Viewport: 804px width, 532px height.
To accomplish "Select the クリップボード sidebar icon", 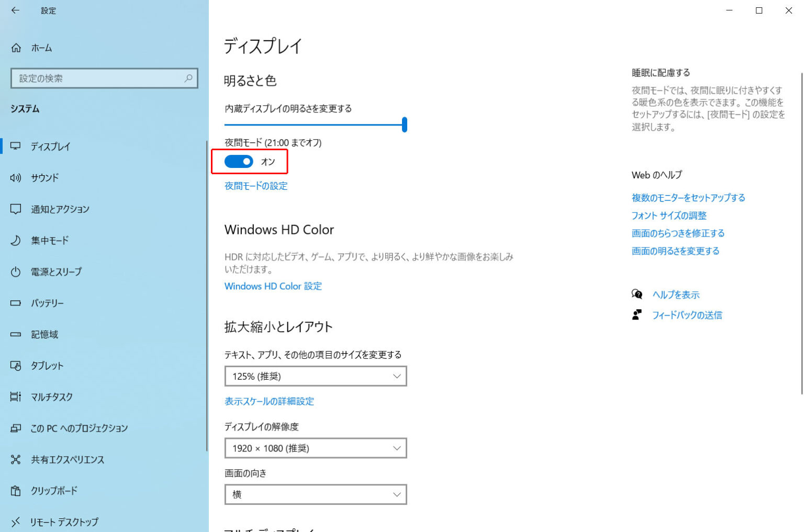I will click(16, 491).
